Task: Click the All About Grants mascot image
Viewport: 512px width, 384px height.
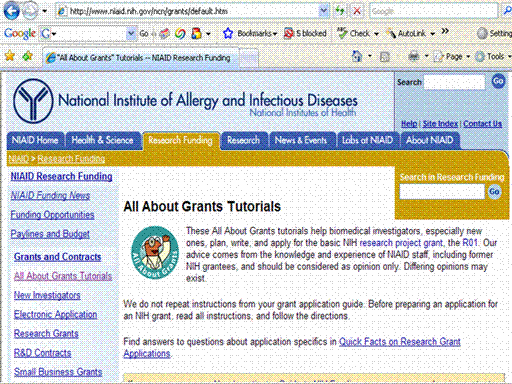Action: point(155,252)
